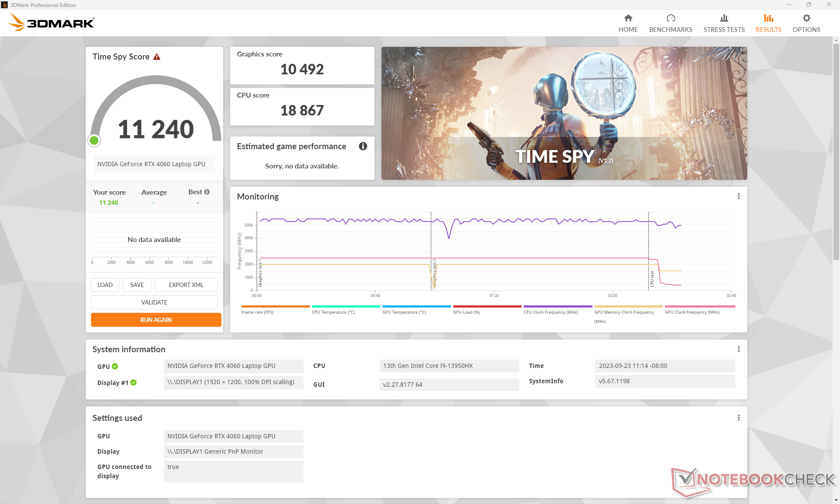Toggle the CPU Clock Frequency legend series
This screenshot has width=840, height=504.
[x=550, y=312]
